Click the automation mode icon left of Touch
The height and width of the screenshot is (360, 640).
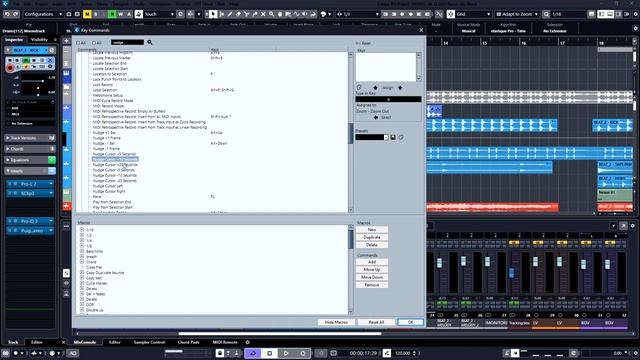click(139, 14)
